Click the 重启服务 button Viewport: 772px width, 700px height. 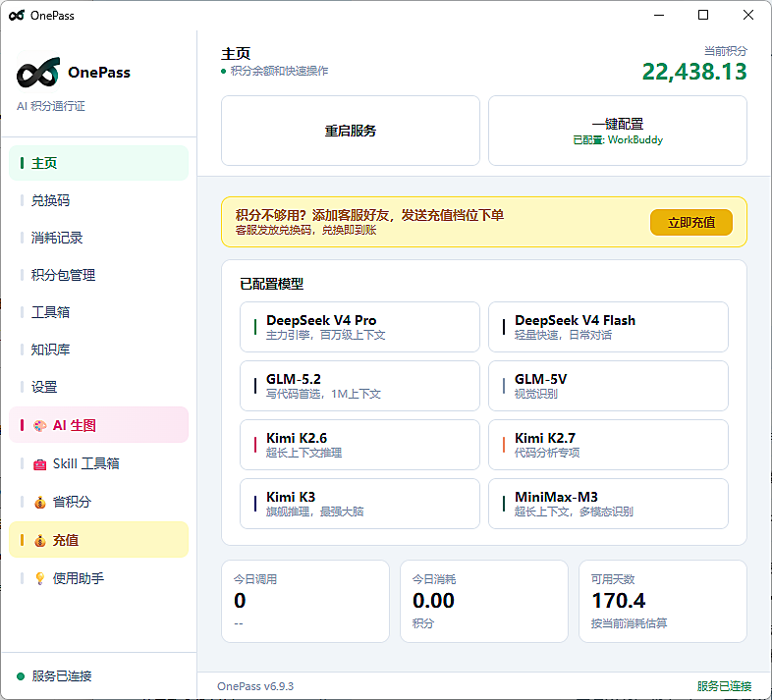point(351,131)
